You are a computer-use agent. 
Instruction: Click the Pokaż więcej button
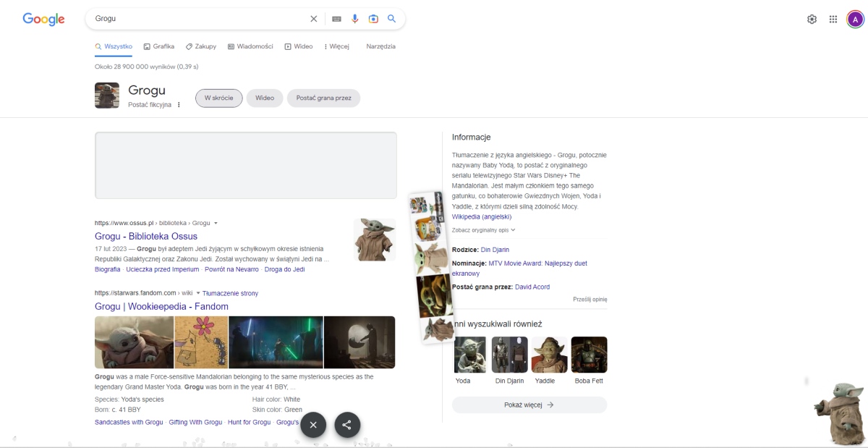point(529,403)
